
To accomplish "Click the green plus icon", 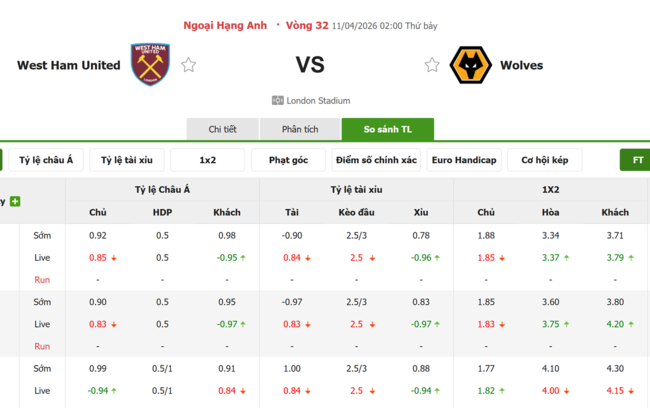I will click(15, 202).
